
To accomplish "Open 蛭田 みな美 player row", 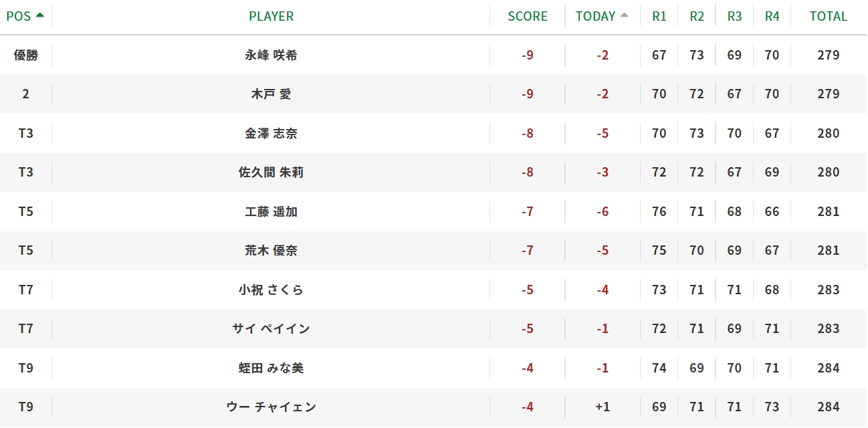I will [271, 368].
